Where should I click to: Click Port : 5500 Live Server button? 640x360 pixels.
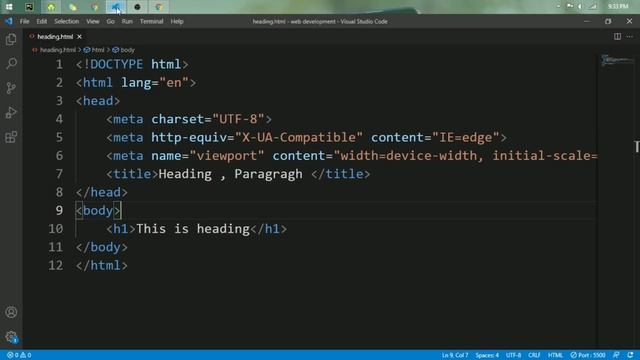pyautogui.click(x=588, y=355)
